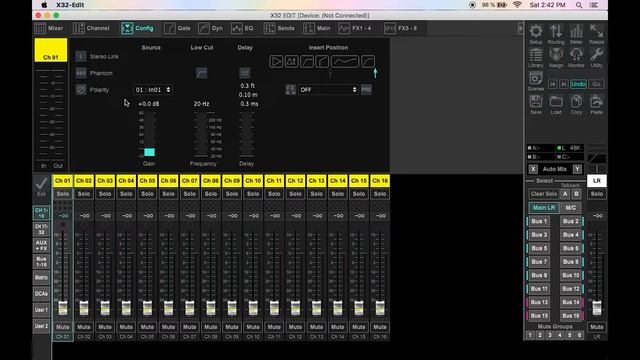Screen dimensions: 640x360
Task: Click the Save floppy icon
Action: pyautogui.click(x=536, y=102)
